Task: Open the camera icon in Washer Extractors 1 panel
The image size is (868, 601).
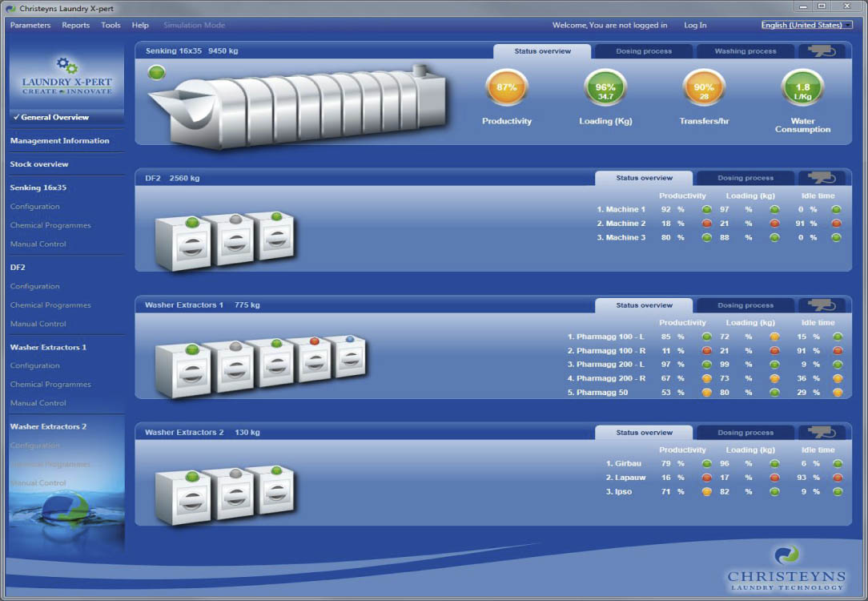Action: coord(821,305)
